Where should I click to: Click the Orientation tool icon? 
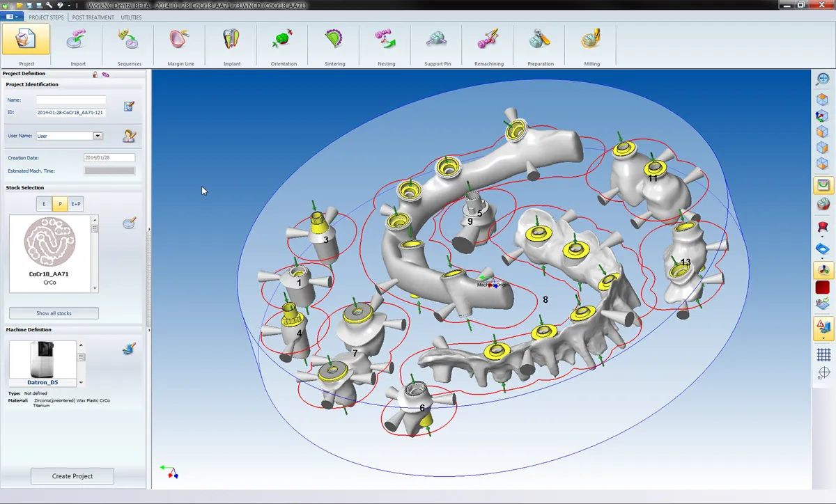(x=283, y=40)
